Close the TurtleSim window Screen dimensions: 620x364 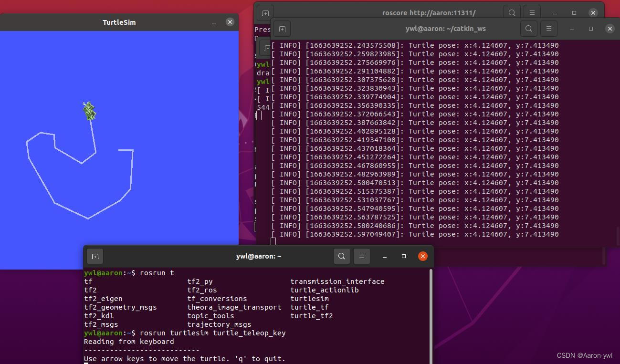(x=230, y=22)
